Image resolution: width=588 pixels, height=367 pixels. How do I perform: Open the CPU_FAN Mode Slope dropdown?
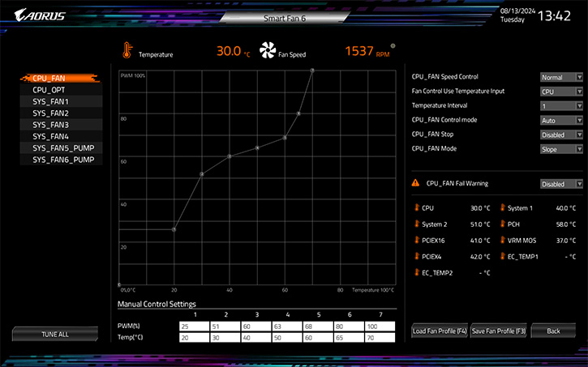[561, 149]
